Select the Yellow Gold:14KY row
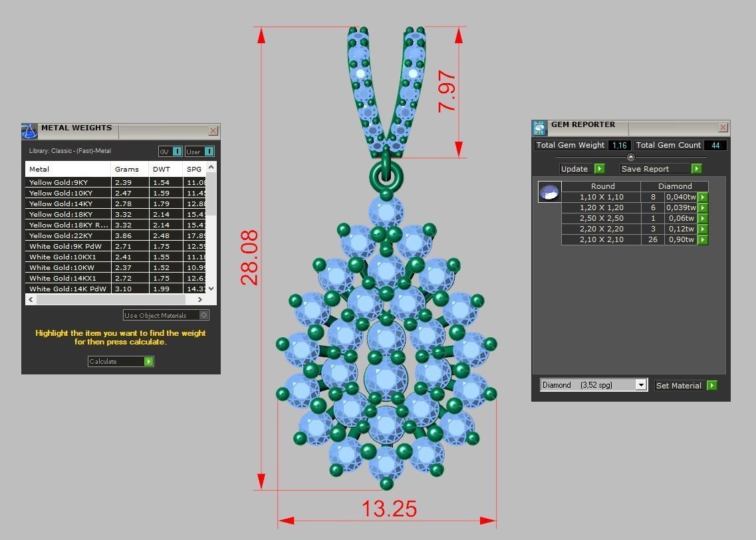Image resolution: width=756 pixels, height=540 pixels. coord(116,203)
